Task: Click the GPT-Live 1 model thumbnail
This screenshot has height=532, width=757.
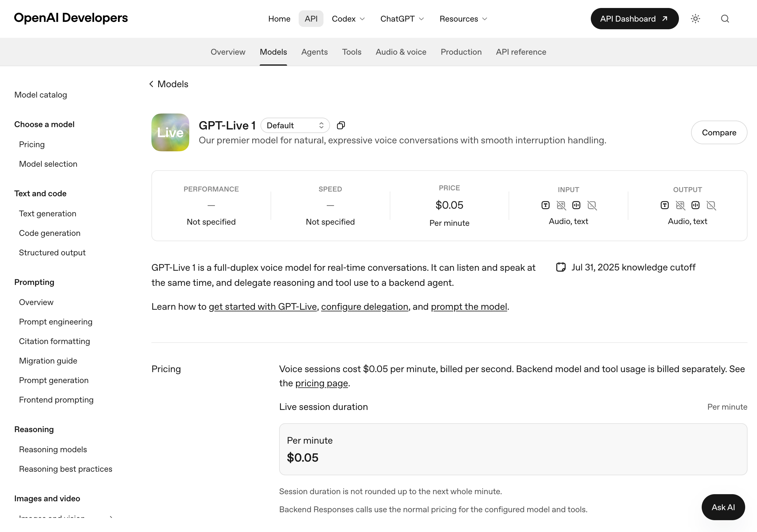Action: click(170, 132)
